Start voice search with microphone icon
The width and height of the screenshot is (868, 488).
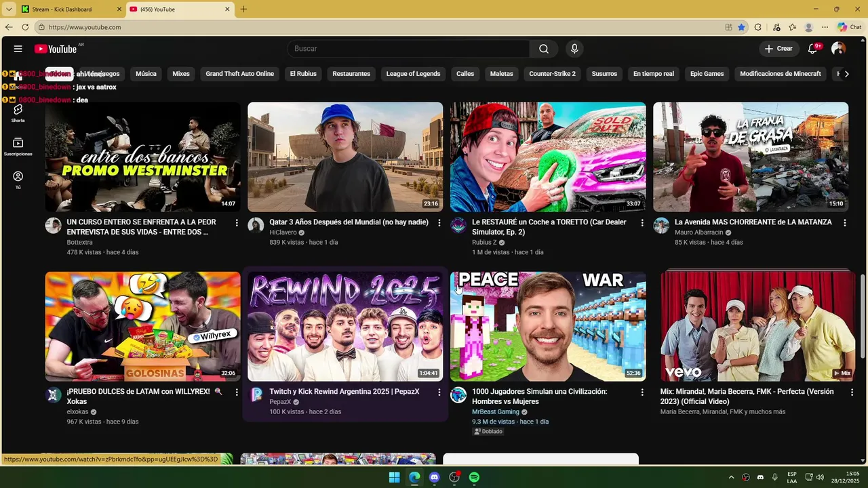pyautogui.click(x=574, y=49)
